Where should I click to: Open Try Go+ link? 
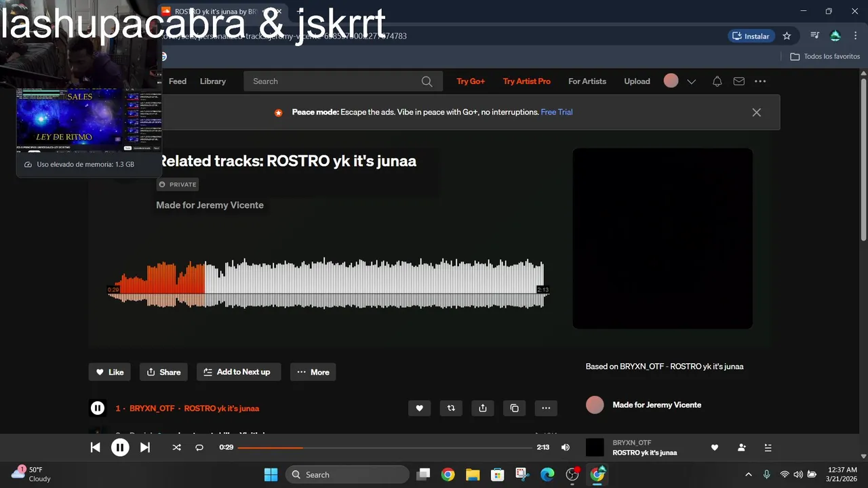[x=471, y=81]
